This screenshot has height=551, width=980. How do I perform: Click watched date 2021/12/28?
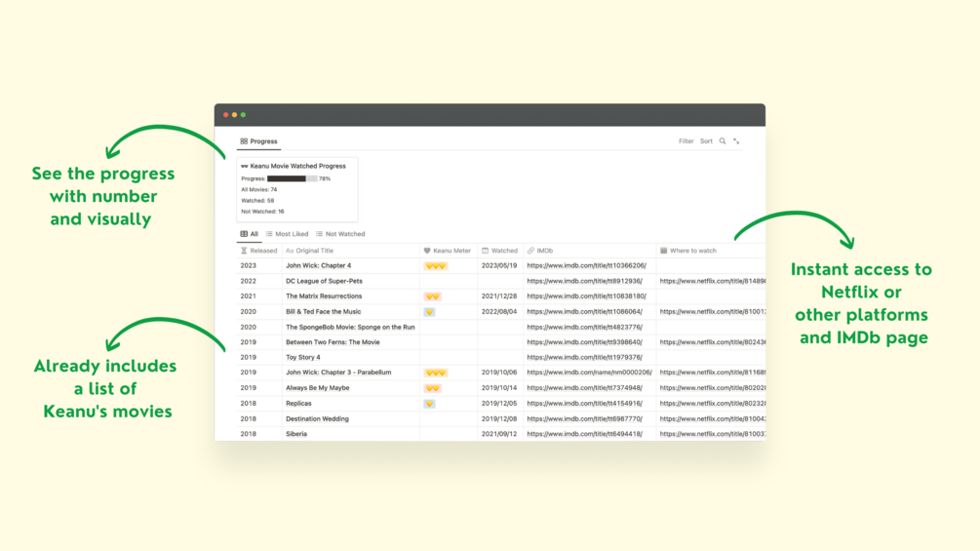tap(498, 296)
